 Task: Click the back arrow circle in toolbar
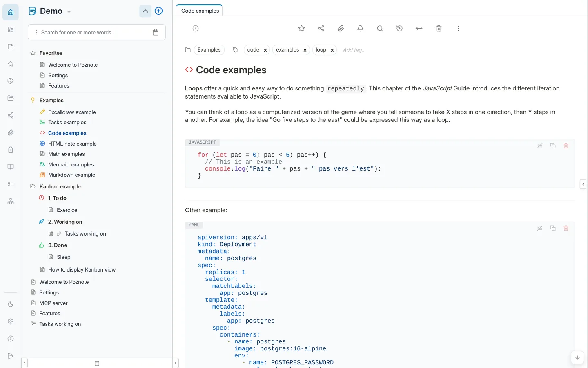(x=196, y=28)
